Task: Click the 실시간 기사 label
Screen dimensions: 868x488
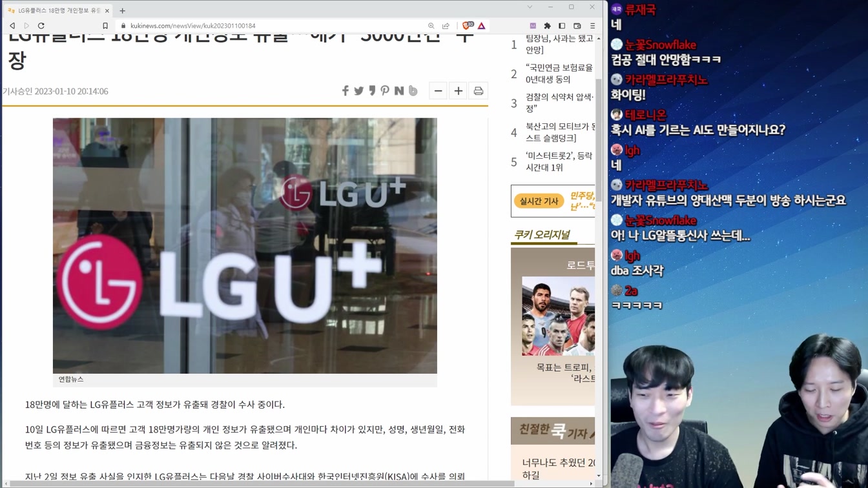Action: click(x=539, y=201)
